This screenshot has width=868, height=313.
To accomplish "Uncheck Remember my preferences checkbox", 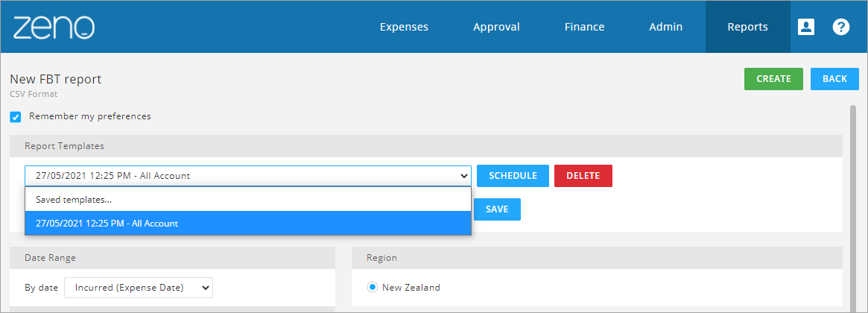I will 16,117.
